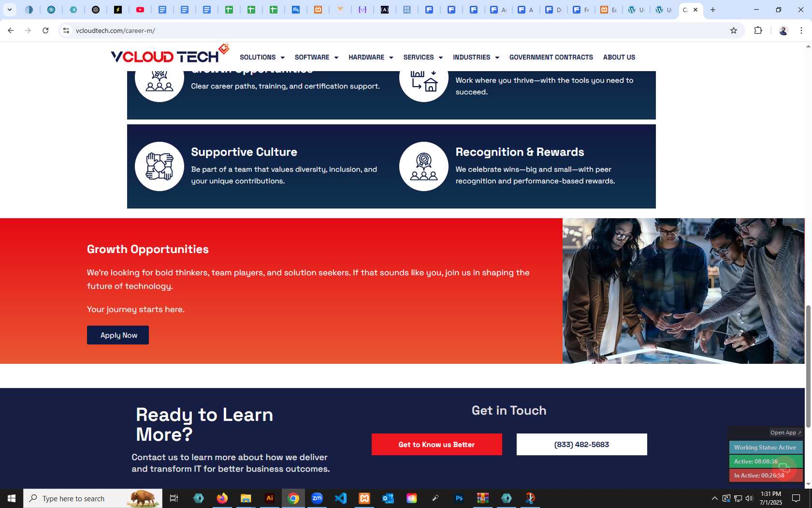
Task: Open the tab search dropdown
Action: 9,10
